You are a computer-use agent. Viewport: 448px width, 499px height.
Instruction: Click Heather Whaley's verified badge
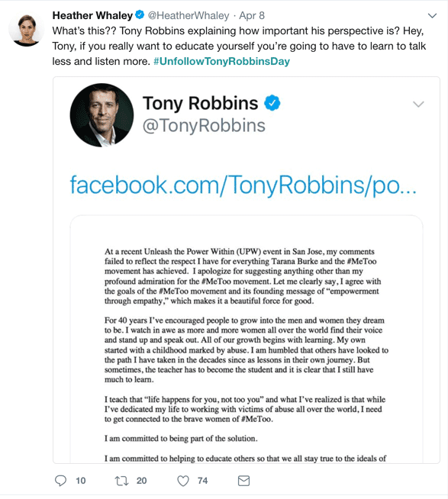[140, 14]
